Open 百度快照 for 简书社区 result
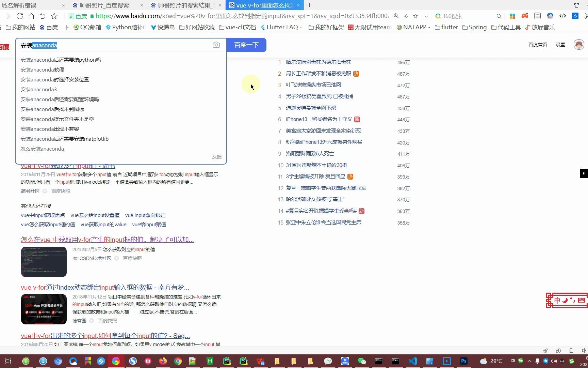Screen dimensions: 588x368 [61, 191]
